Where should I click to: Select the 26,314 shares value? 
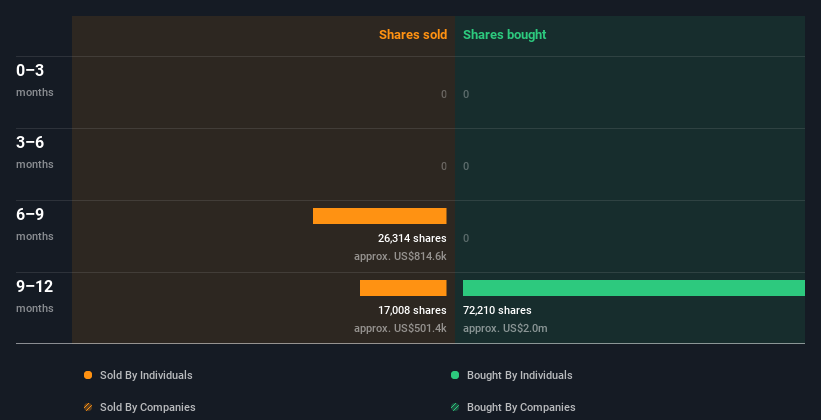[412, 238]
